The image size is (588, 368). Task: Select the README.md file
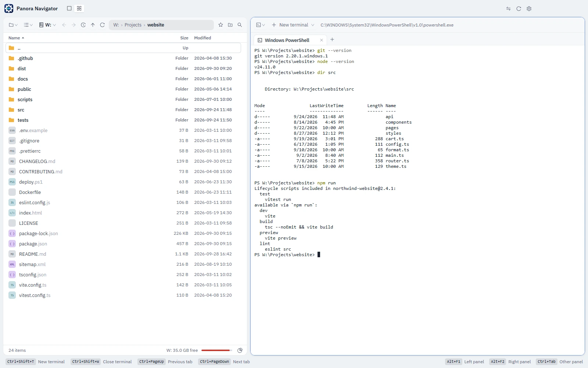pyautogui.click(x=123, y=254)
